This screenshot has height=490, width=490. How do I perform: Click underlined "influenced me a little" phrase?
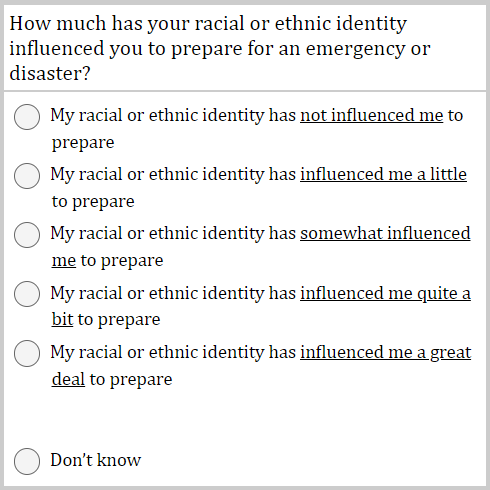[383, 174]
